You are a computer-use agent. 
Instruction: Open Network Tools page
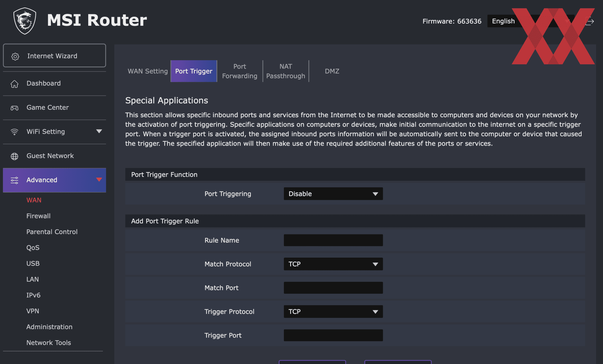point(49,343)
